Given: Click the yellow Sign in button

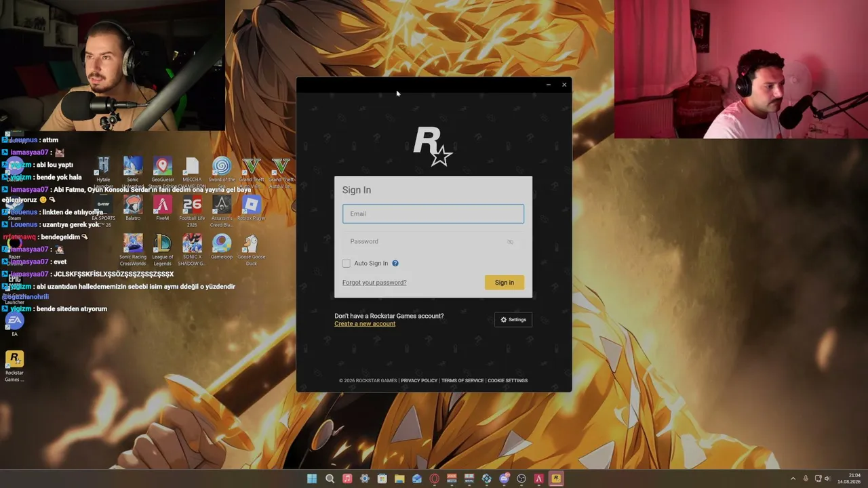Looking at the screenshot, I should (505, 283).
